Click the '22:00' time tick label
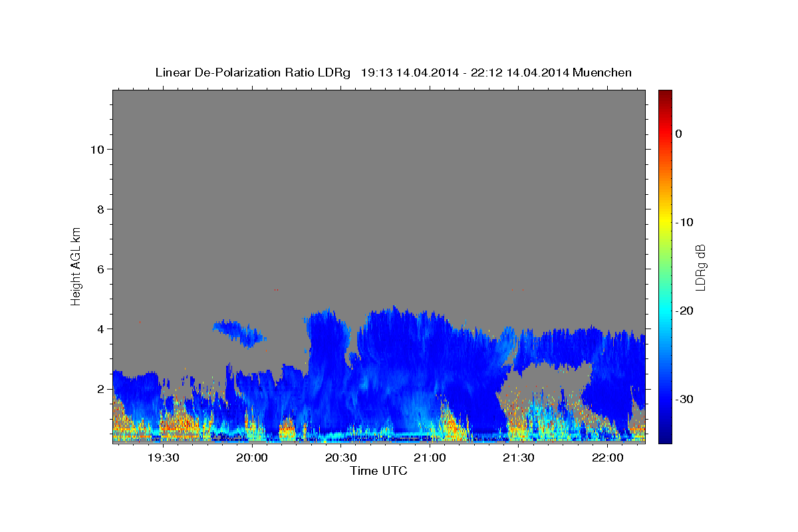 click(607, 458)
